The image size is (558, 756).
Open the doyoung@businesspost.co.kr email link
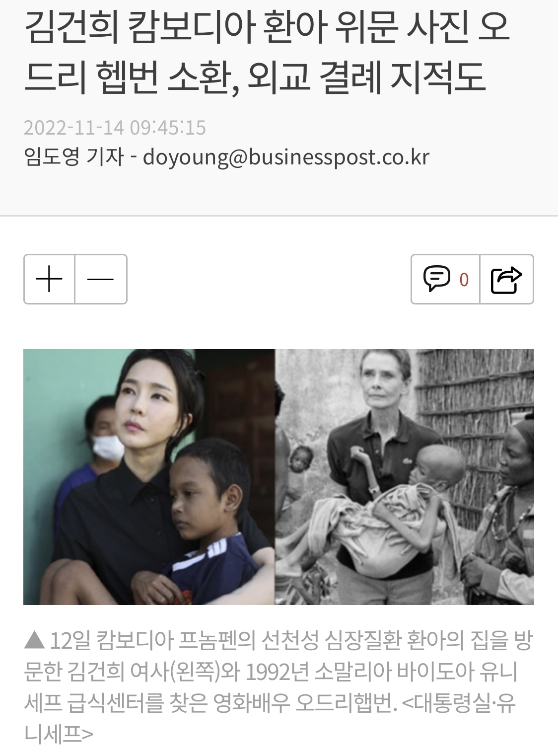[286, 157]
